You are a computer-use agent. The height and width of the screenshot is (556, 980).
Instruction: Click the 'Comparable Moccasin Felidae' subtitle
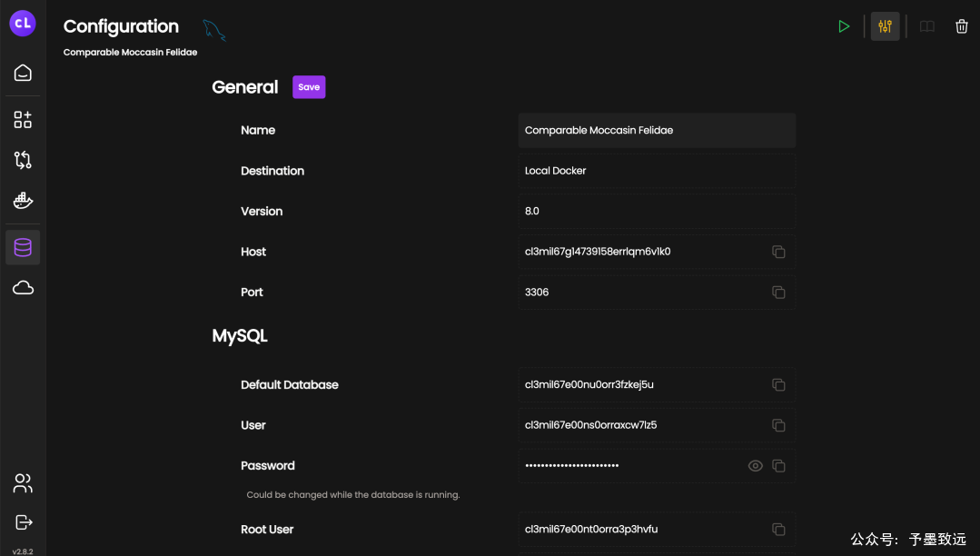click(130, 53)
